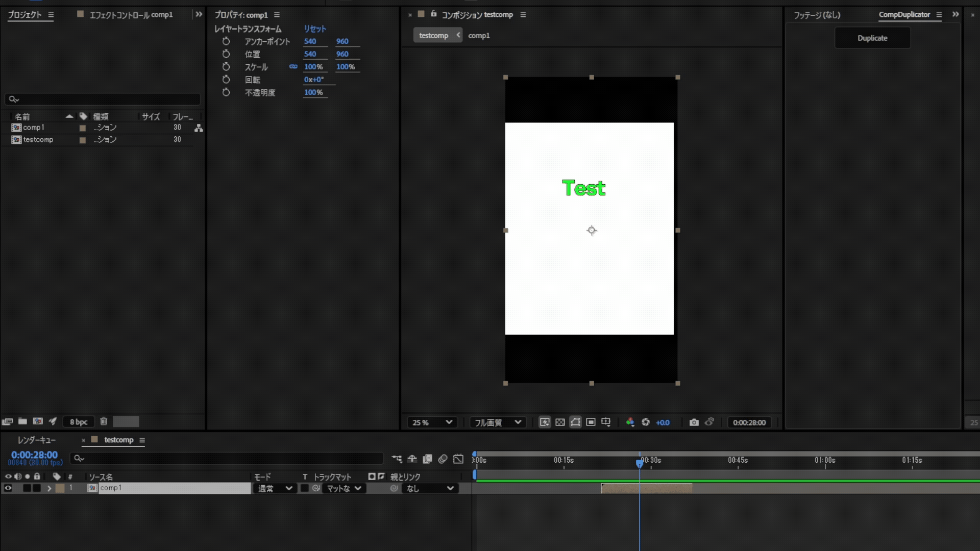This screenshot has height=551, width=980.
Task: Open the graph editor in the timeline
Action: (458, 459)
